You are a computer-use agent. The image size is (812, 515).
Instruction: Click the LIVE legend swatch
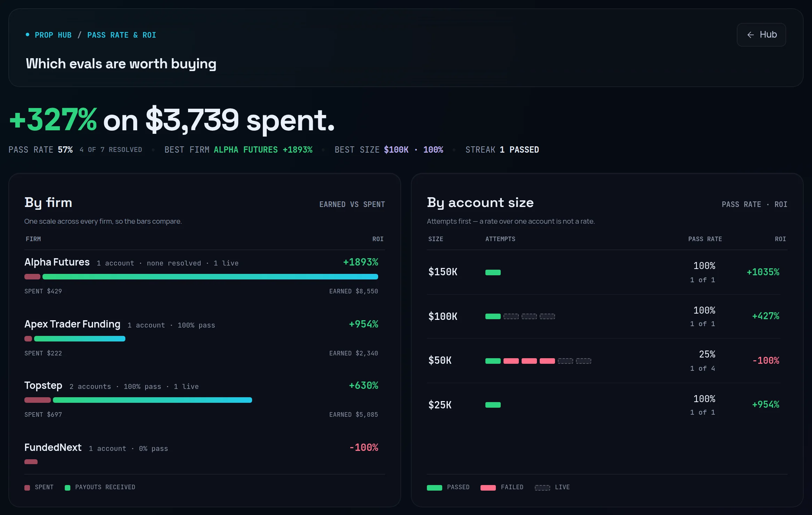(x=542, y=487)
